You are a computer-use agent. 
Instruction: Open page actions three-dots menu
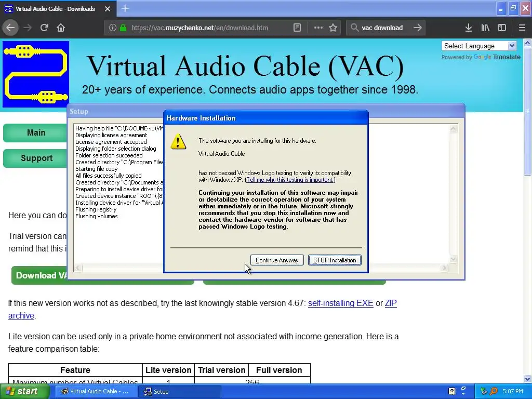click(318, 28)
